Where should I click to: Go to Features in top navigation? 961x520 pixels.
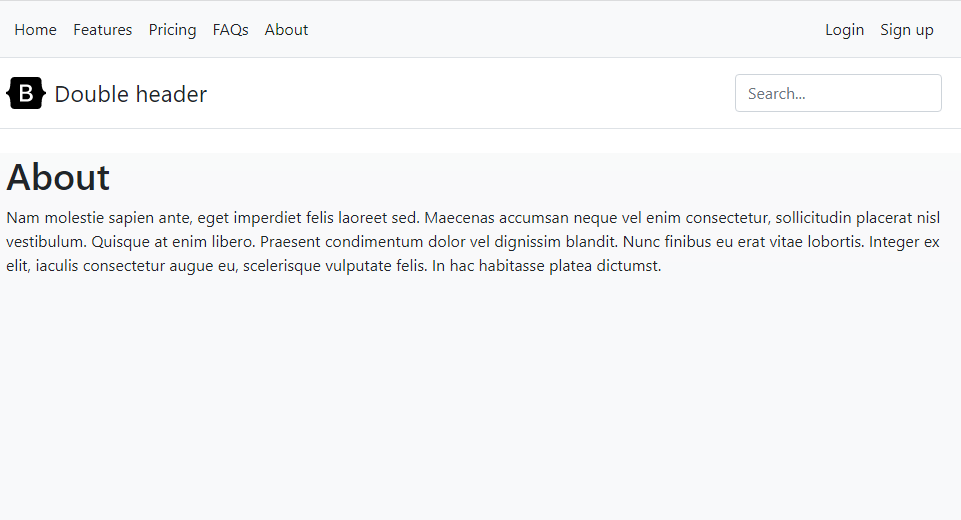(102, 29)
